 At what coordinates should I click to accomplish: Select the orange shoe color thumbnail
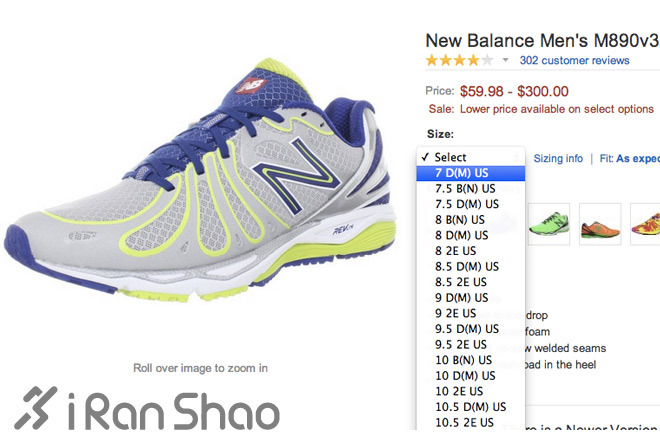600,223
